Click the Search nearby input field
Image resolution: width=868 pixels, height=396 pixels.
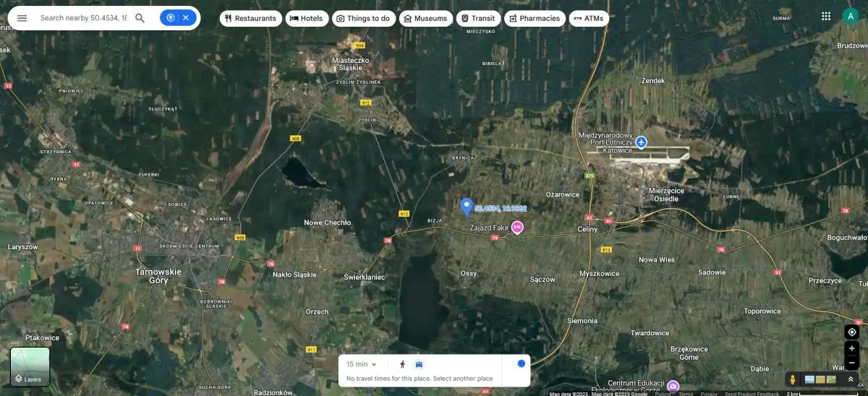click(83, 18)
